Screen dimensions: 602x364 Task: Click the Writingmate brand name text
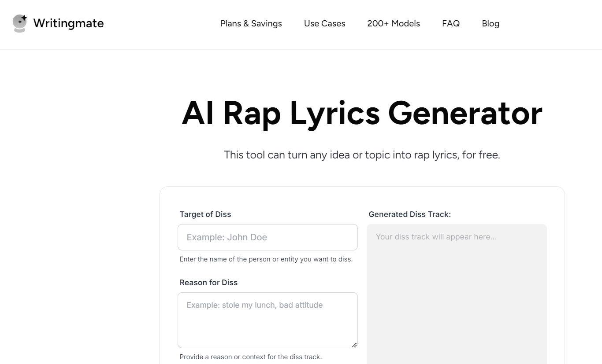pos(68,23)
